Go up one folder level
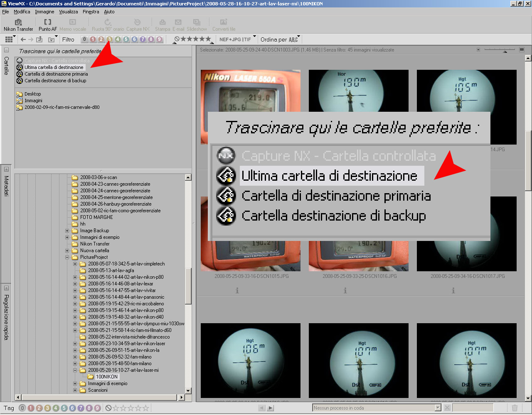Screen dimensions: 532x415 (x=39, y=39)
